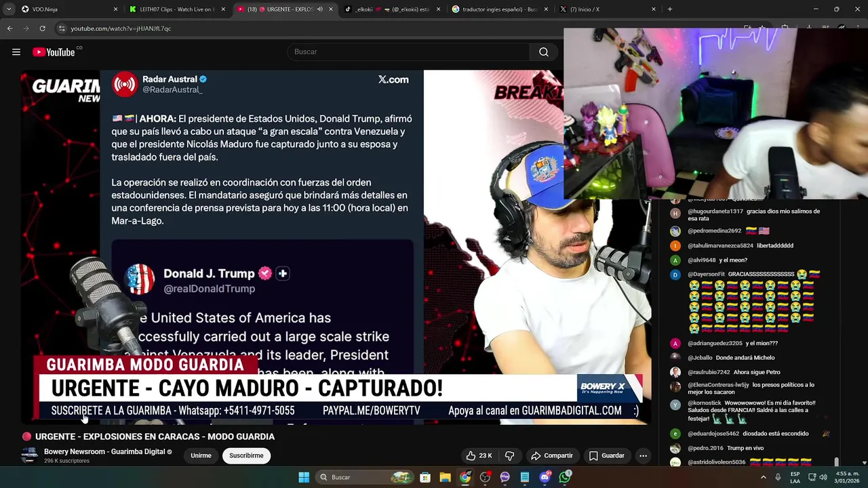Open the purple chat app taskbar icon
The height and width of the screenshot is (488, 868).
[505, 477]
